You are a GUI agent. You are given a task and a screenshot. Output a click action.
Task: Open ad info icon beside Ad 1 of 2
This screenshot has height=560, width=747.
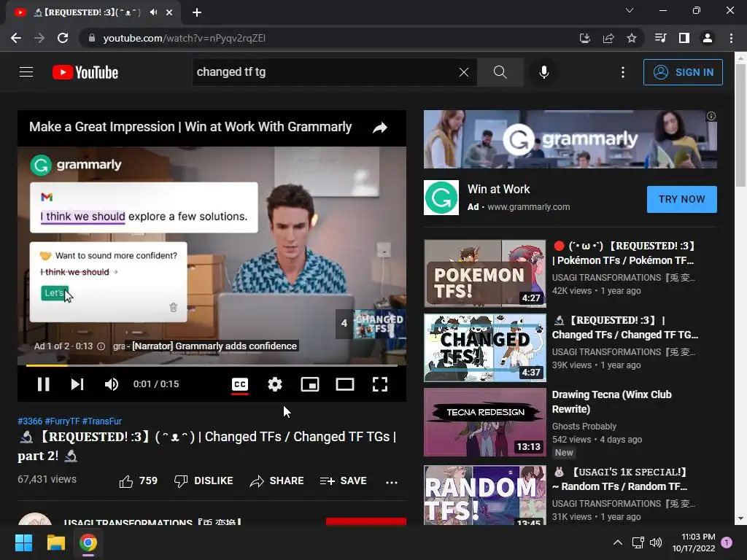tap(101, 346)
